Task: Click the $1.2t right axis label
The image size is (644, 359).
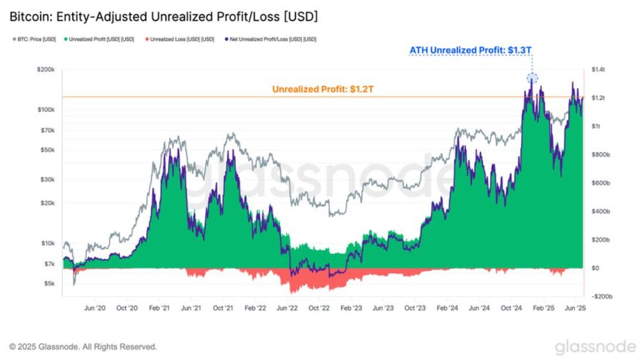Action: click(598, 98)
